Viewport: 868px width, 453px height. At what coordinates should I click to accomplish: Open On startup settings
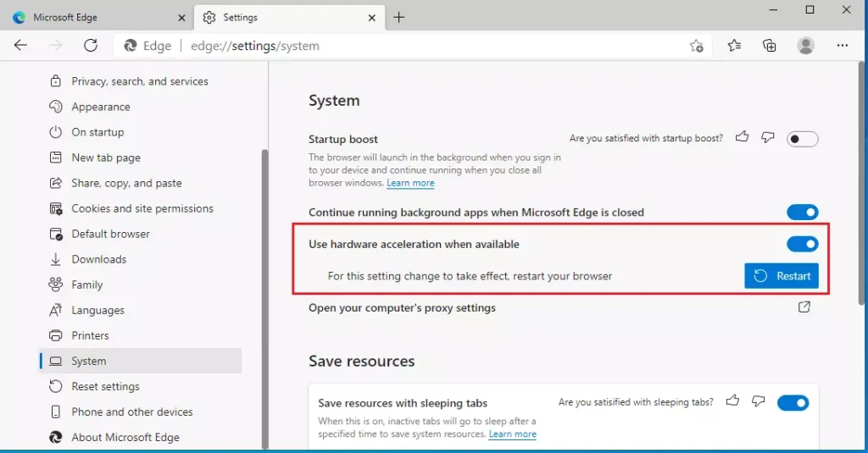140,132
